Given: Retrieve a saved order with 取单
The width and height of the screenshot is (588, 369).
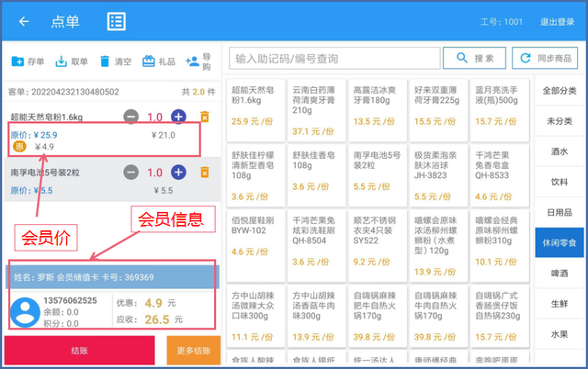Looking at the screenshot, I should click(72, 61).
